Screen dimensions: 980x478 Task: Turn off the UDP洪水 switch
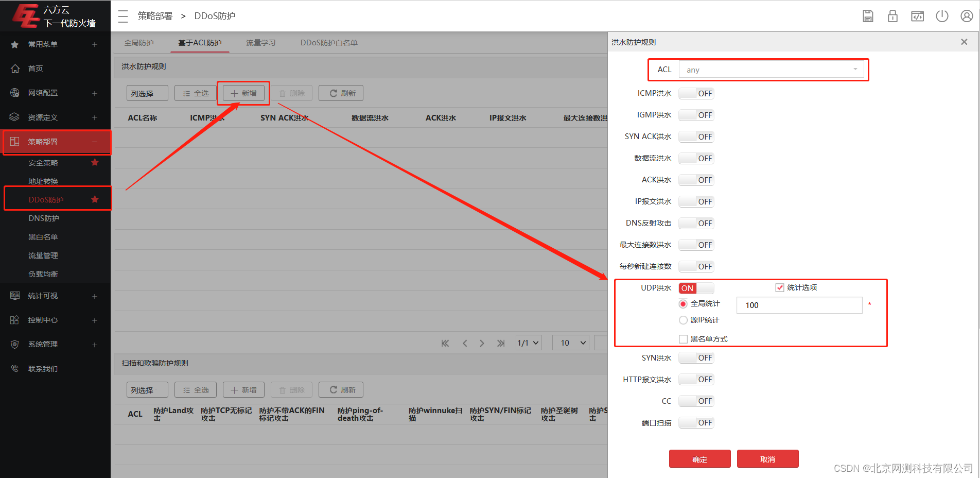[696, 288]
